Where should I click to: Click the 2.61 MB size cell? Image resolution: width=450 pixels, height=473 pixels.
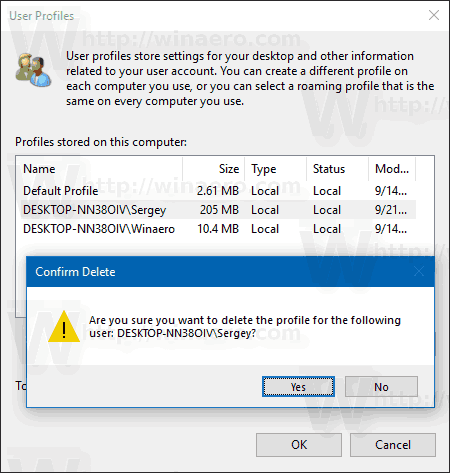[218, 191]
